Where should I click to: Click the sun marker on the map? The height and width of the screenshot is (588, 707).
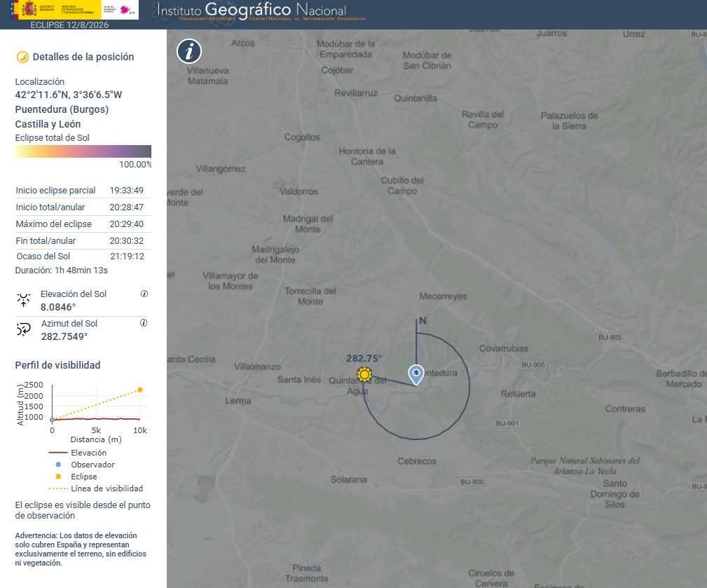(364, 374)
